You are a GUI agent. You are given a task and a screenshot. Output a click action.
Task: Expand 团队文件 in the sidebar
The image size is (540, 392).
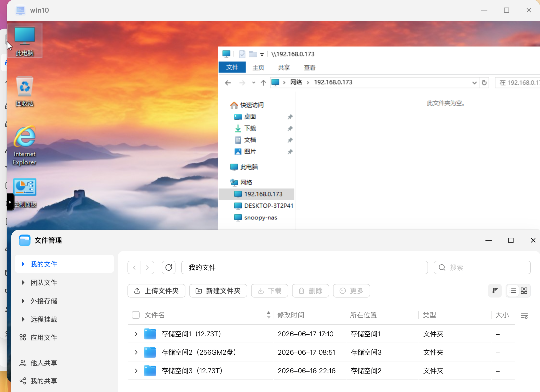coord(23,282)
